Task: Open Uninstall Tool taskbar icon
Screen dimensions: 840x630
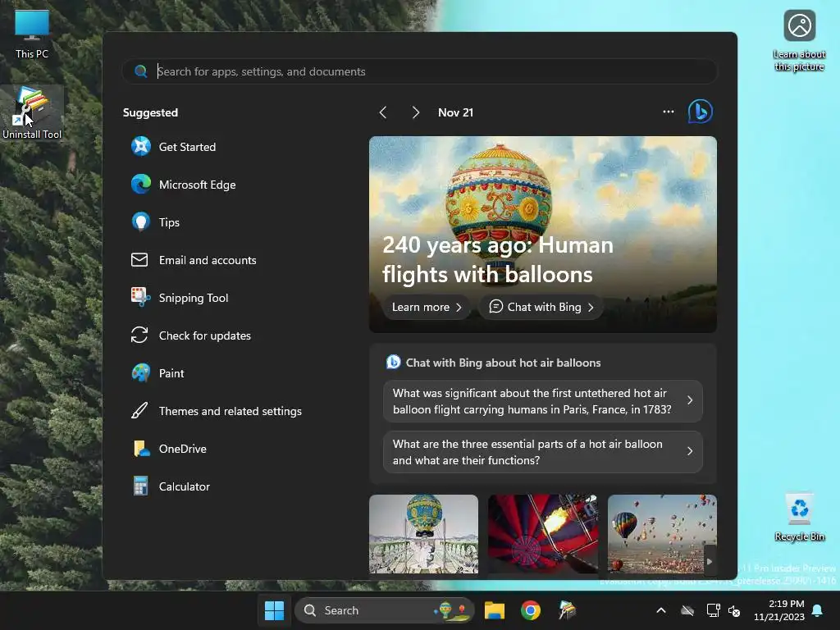Action: click(x=567, y=610)
